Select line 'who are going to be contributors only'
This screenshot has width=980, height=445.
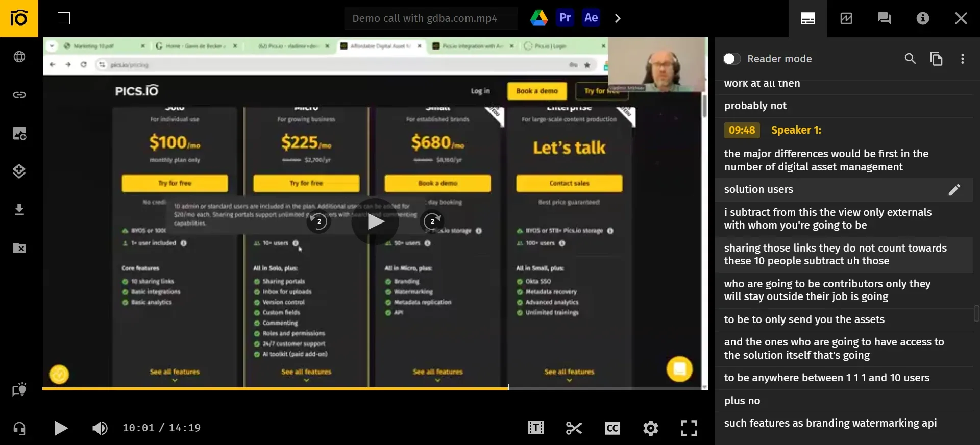point(827,290)
